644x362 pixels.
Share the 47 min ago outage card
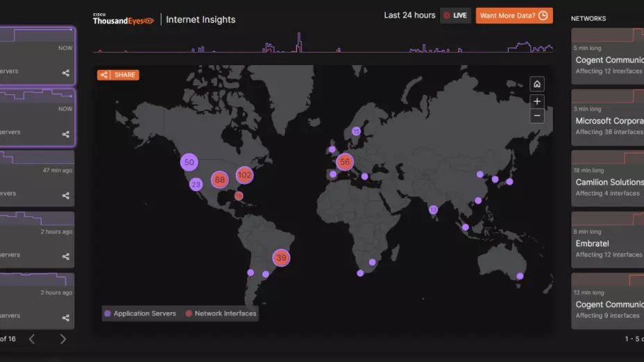(66, 196)
